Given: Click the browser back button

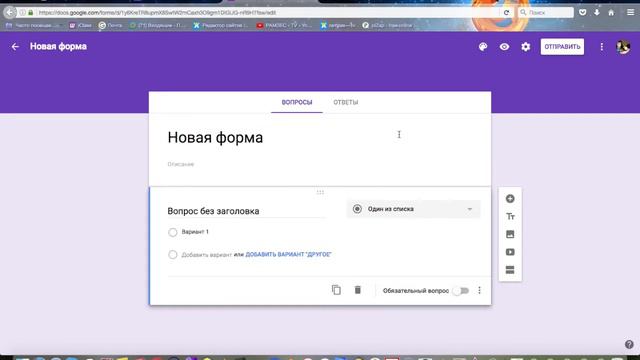Looking at the screenshot, I should click(9, 13).
